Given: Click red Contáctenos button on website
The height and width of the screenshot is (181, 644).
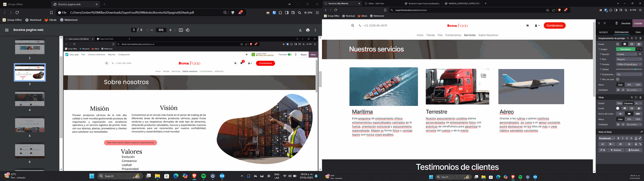Looking at the screenshot, I should click(554, 25).
